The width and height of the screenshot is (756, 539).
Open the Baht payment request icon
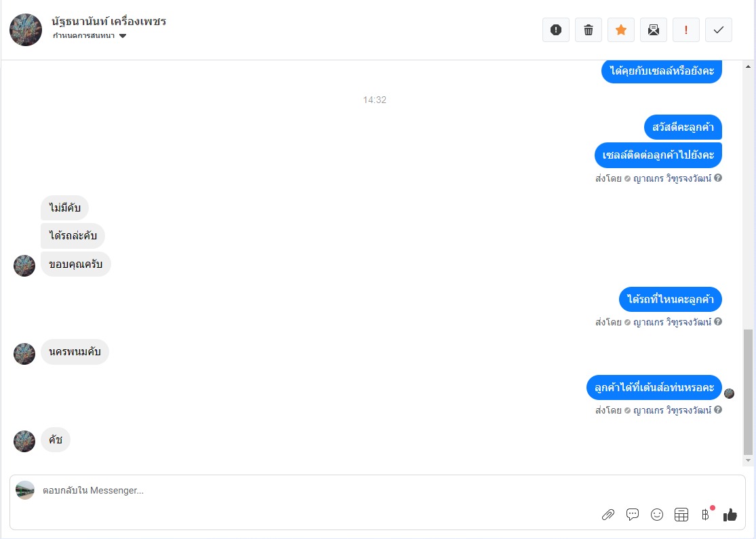tap(705, 515)
